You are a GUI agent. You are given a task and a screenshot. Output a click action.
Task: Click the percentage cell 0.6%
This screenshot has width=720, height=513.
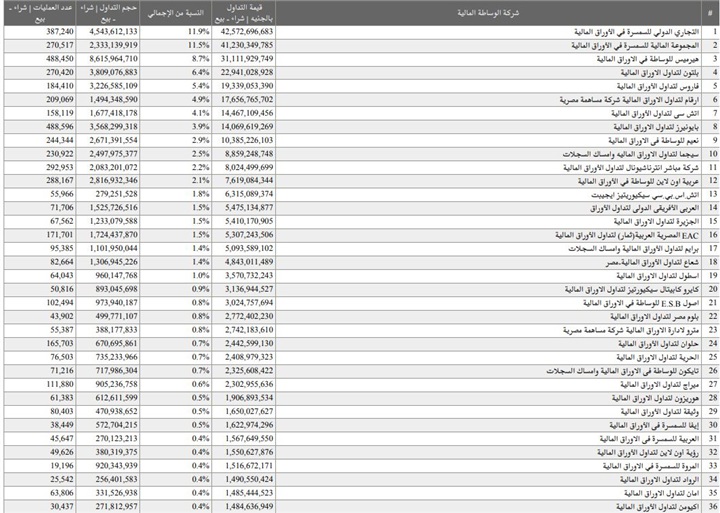(175, 384)
